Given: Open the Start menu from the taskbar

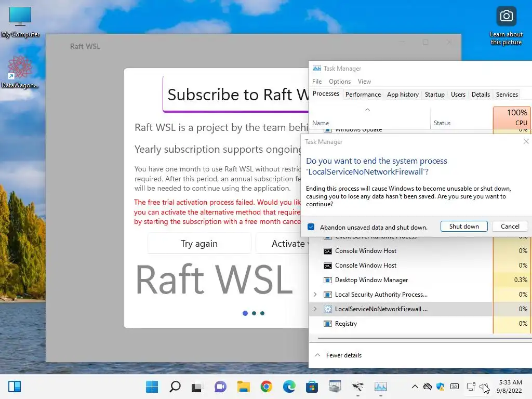Looking at the screenshot, I should click(x=152, y=387).
